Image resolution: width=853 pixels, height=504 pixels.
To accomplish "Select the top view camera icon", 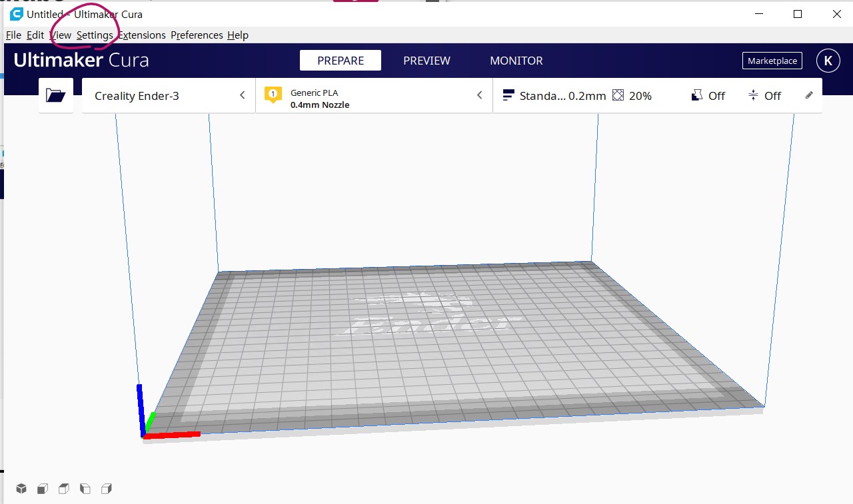I will pos(64,489).
